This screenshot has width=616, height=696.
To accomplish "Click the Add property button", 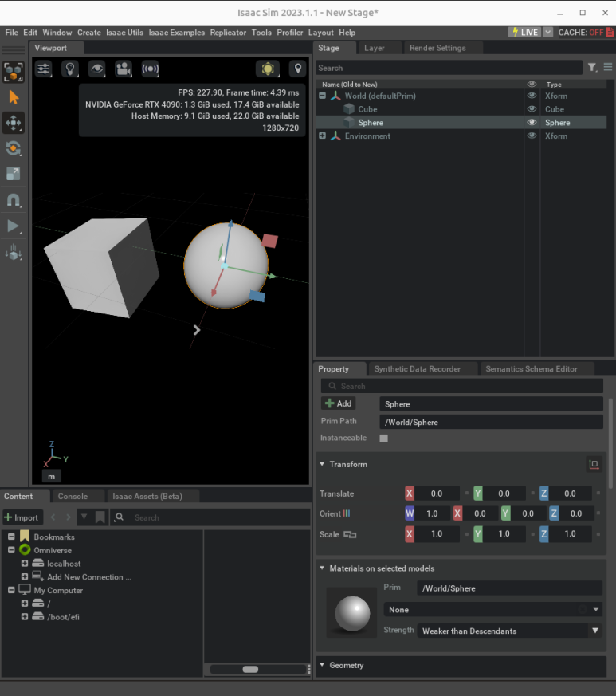I will [338, 403].
